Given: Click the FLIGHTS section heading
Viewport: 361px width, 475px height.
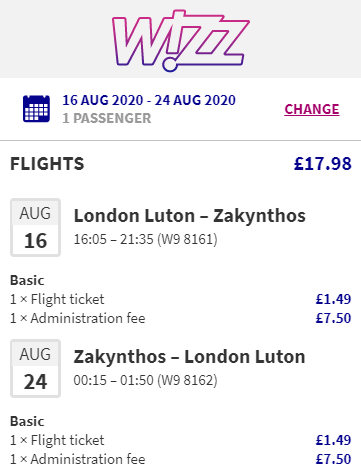Looking at the screenshot, I should click(47, 164).
